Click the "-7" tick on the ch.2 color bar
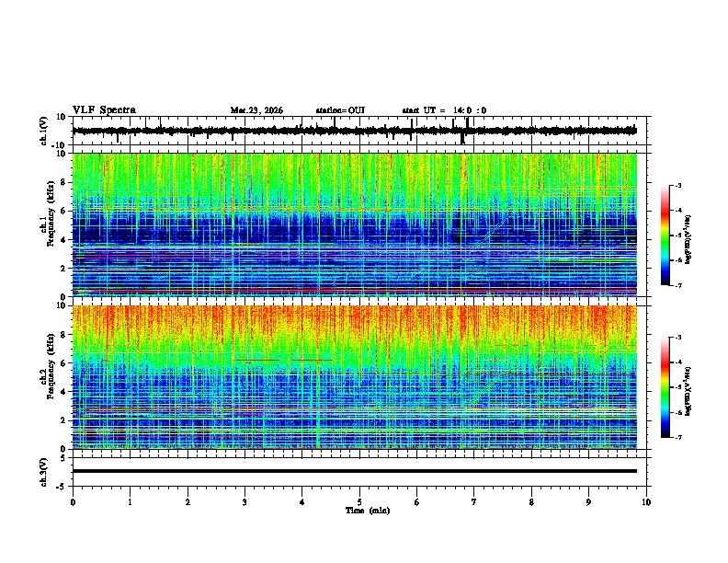Viewport: 728px width, 563px height. (x=678, y=437)
